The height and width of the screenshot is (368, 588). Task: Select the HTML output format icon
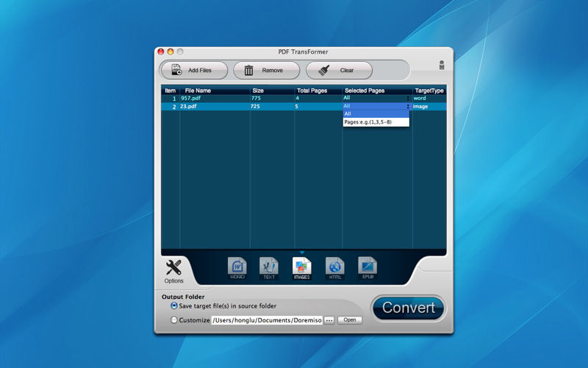point(335,268)
